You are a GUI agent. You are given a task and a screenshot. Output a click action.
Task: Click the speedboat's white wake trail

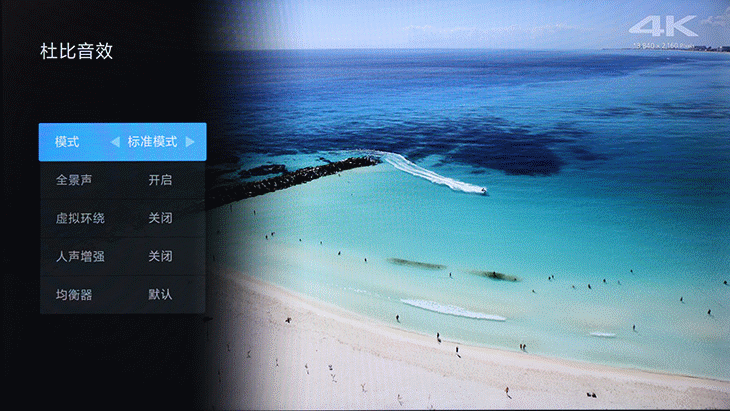425,173
